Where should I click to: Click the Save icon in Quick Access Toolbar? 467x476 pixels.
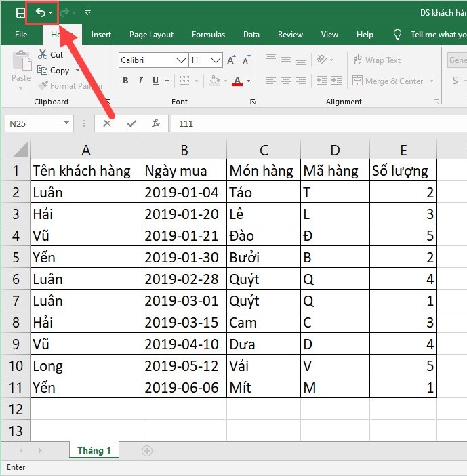click(20, 12)
